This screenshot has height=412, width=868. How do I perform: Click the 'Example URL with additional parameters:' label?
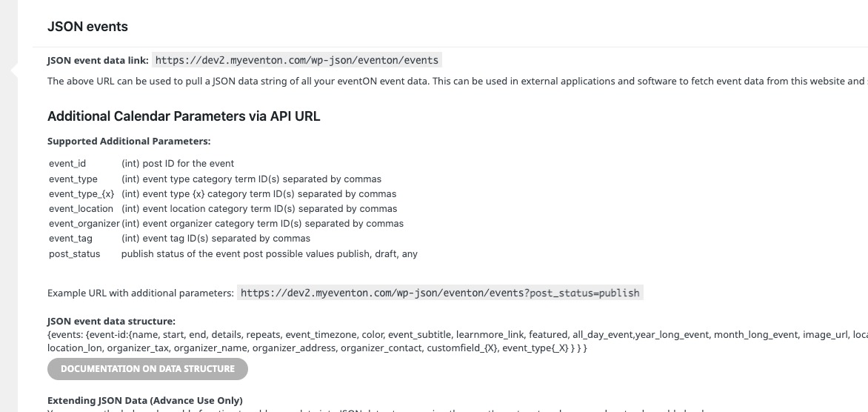click(x=141, y=293)
